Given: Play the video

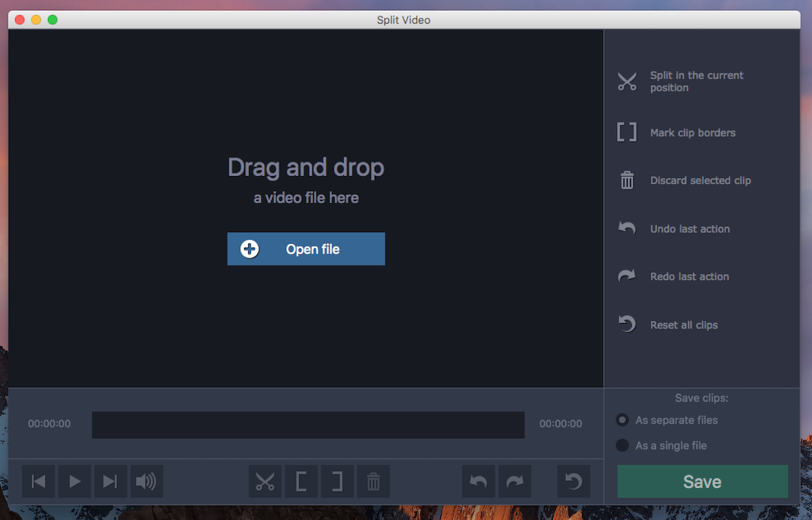Looking at the screenshot, I should point(74,481).
